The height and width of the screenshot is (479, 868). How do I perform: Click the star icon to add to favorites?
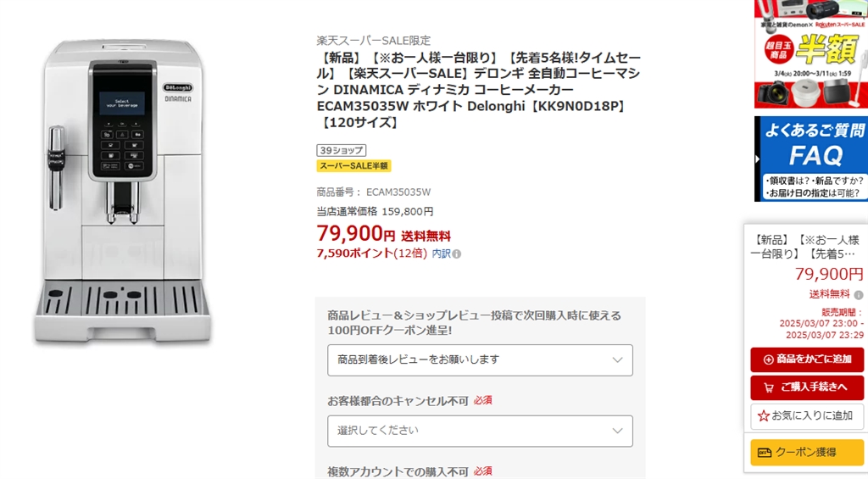(764, 416)
